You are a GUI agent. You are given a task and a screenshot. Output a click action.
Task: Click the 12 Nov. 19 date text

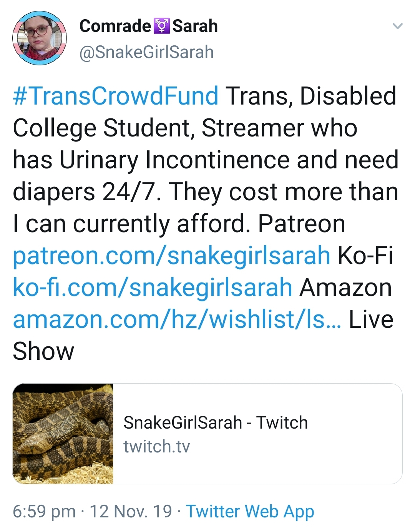tap(131, 511)
